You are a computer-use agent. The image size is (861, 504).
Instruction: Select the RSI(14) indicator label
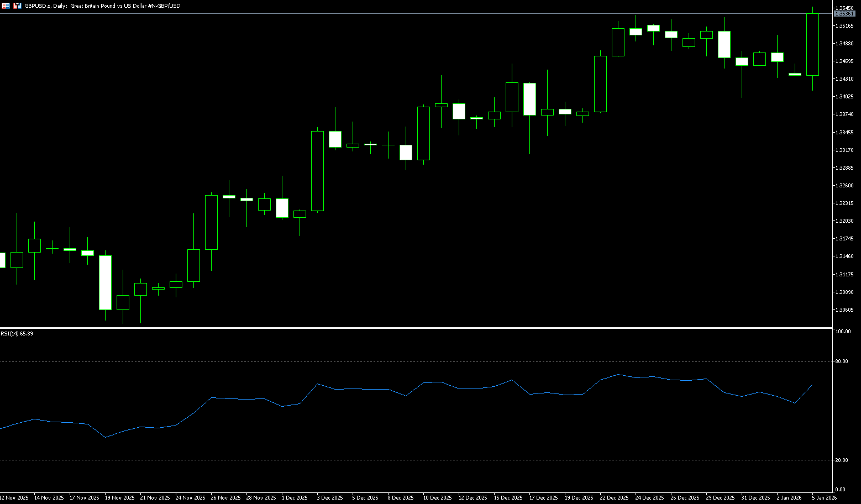17,334
